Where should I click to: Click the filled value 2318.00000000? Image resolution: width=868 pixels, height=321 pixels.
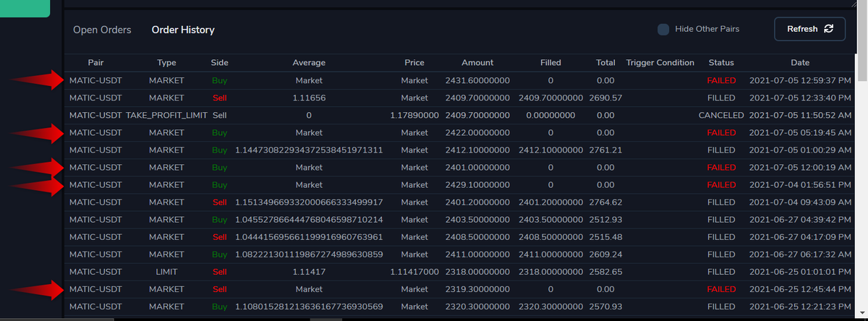coord(551,271)
